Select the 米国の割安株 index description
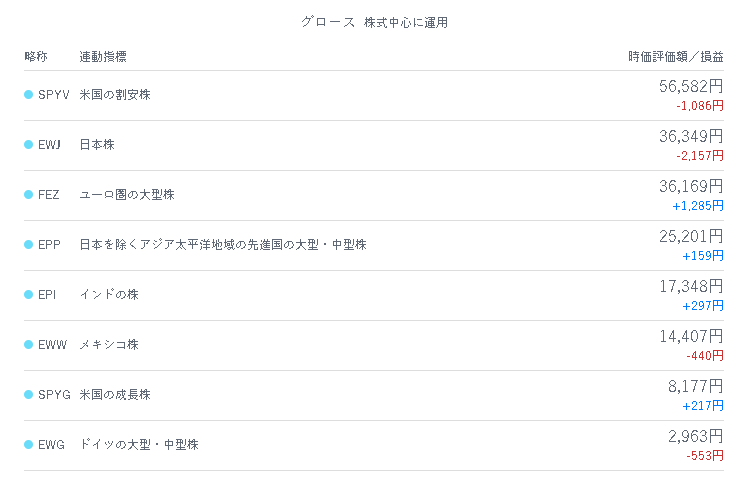This screenshot has width=739, height=502. point(115,95)
